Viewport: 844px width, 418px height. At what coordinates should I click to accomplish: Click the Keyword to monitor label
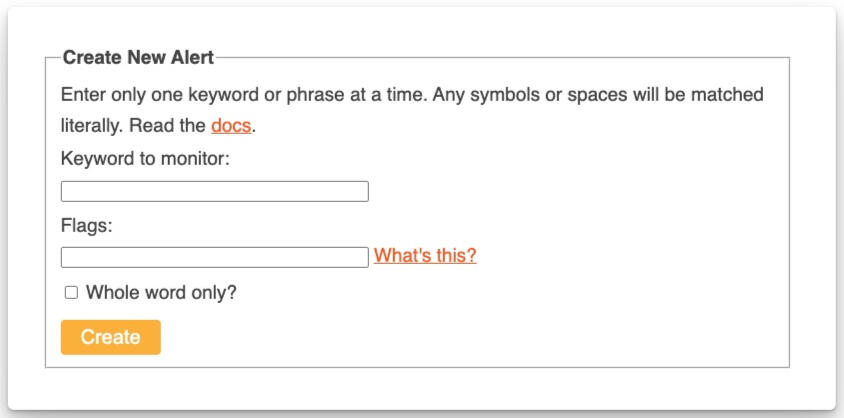click(x=145, y=159)
